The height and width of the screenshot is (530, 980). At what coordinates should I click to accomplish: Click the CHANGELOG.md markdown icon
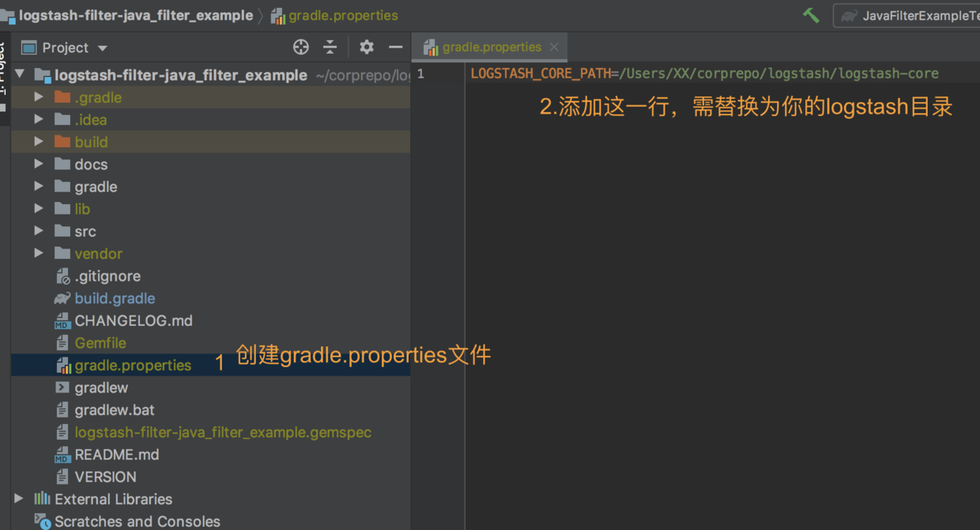(x=62, y=320)
